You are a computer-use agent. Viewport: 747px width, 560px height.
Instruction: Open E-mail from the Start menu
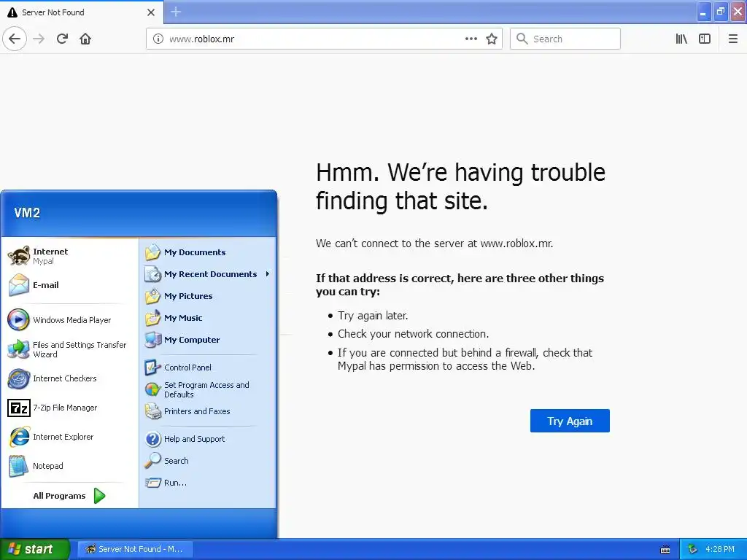click(x=69, y=285)
